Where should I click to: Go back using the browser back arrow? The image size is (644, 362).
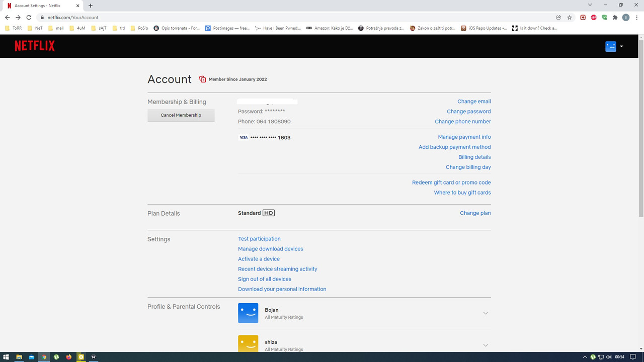[x=7, y=17]
